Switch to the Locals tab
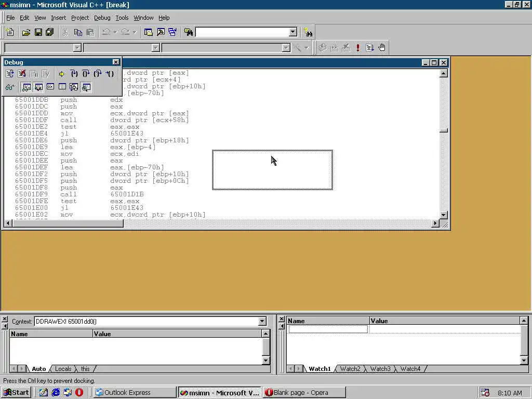 [x=63, y=369]
